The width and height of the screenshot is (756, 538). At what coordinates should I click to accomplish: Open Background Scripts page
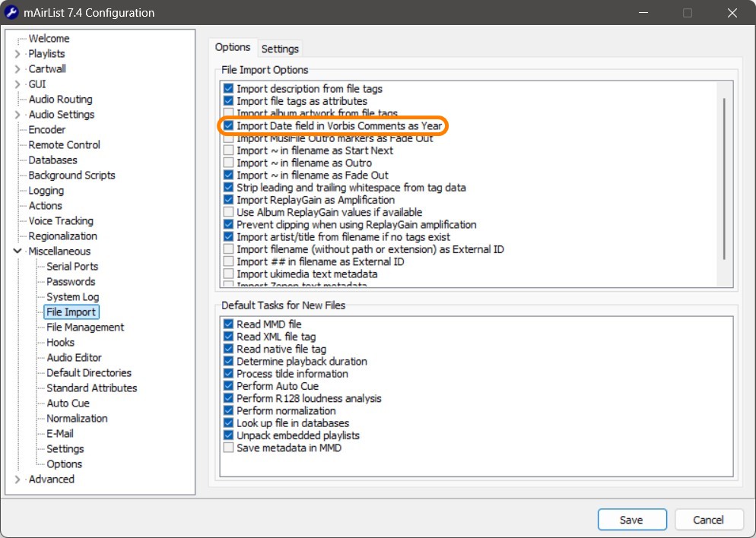pyautogui.click(x=71, y=176)
